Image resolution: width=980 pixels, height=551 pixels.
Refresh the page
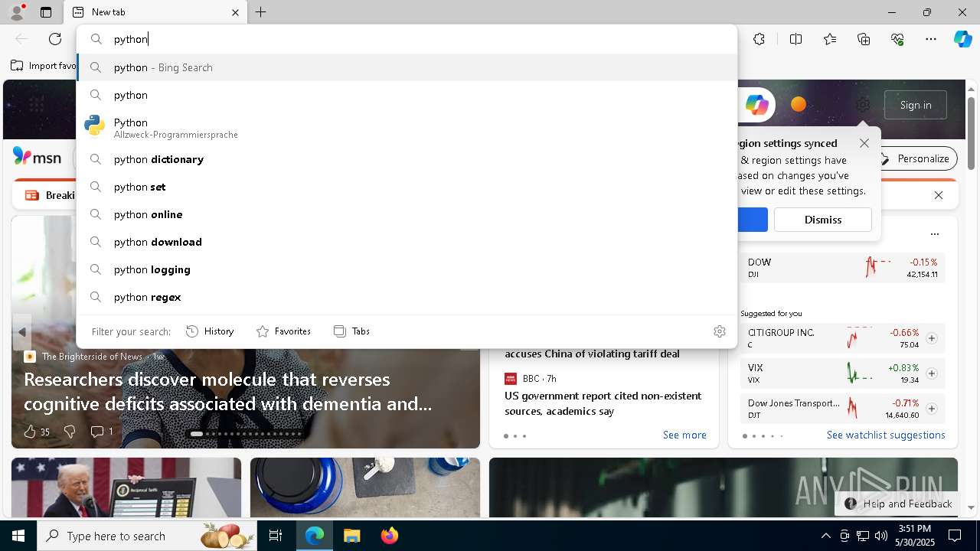coord(55,39)
